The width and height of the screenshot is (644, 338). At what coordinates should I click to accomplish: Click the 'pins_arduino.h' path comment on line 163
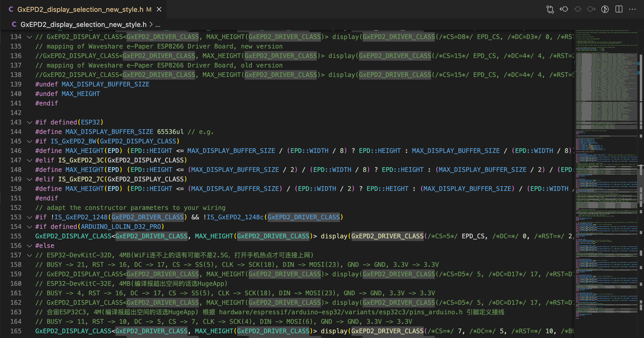click(341, 312)
